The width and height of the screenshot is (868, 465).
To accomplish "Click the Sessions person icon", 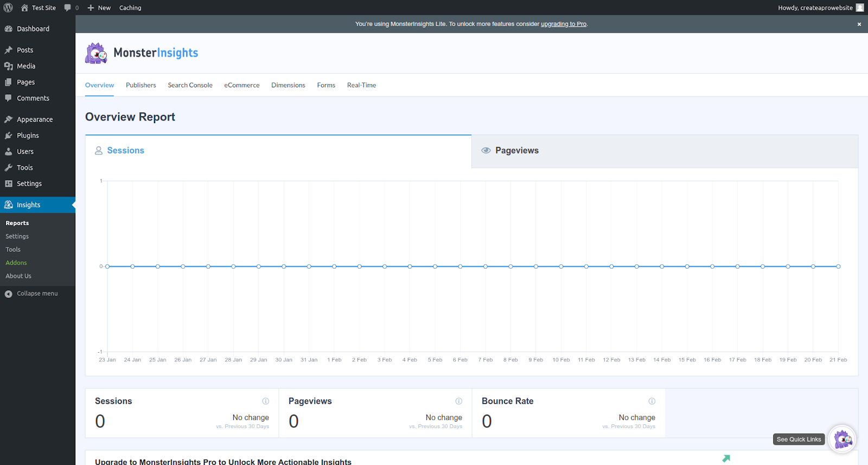I will [x=99, y=151].
